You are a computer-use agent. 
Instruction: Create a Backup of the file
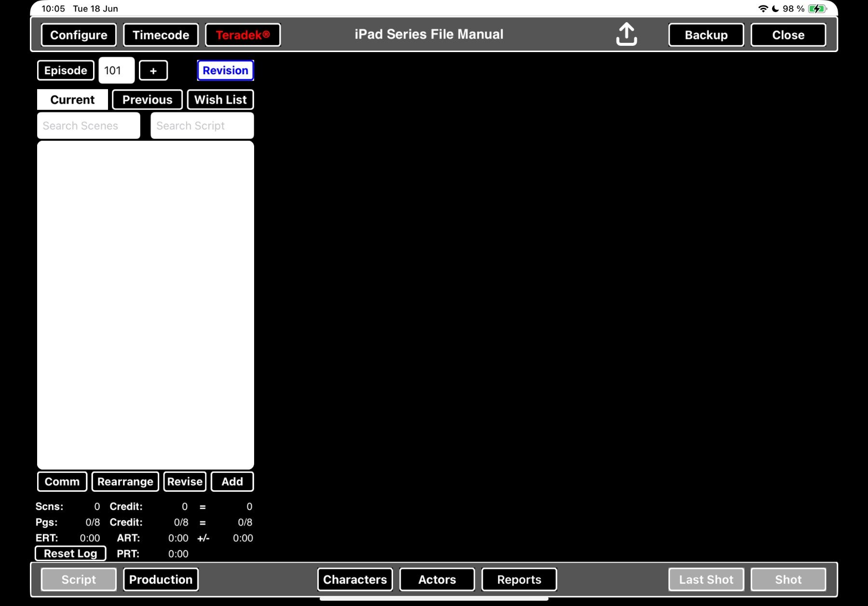(706, 35)
